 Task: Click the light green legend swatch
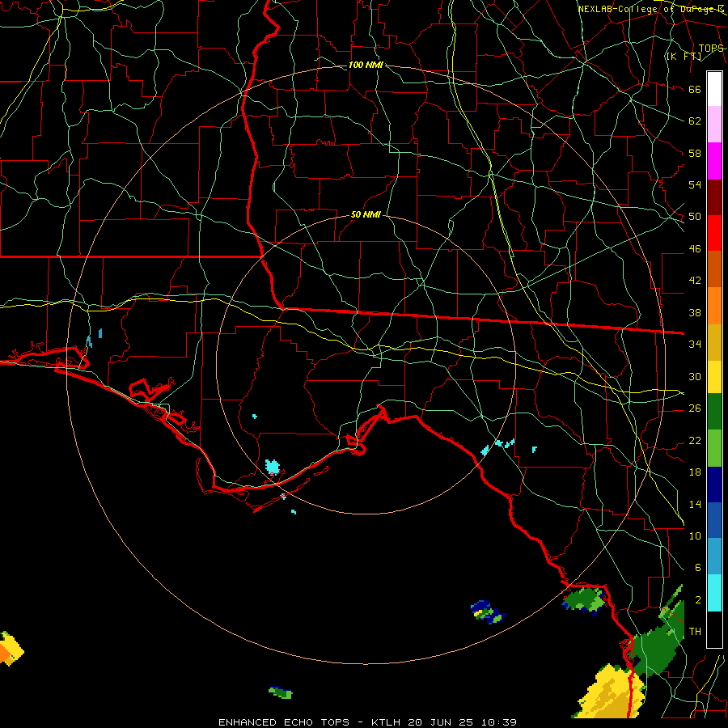pos(714,447)
